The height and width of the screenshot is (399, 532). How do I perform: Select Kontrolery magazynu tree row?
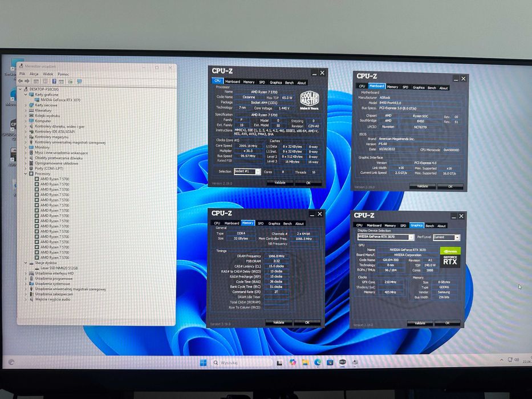tap(52, 137)
